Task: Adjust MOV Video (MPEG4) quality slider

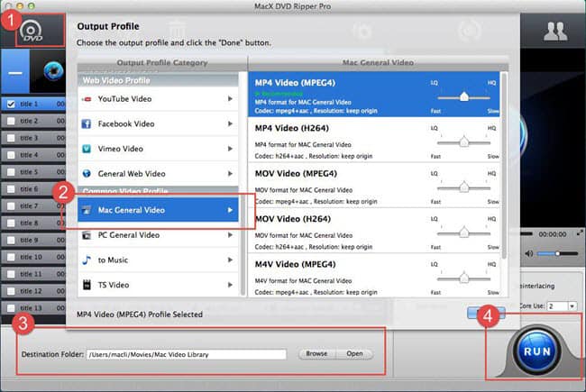Action: click(463, 187)
